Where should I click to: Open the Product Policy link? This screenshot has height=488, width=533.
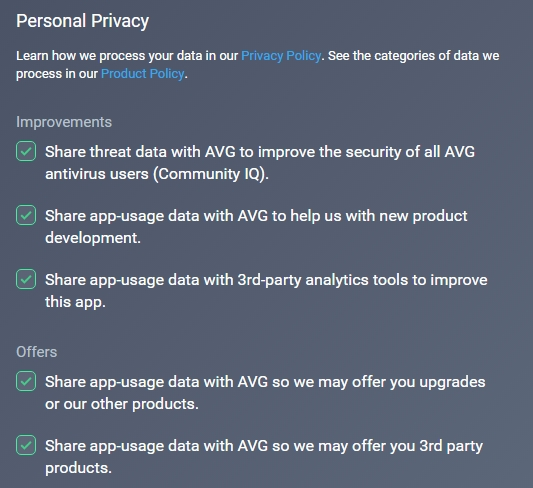click(x=143, y=74)
